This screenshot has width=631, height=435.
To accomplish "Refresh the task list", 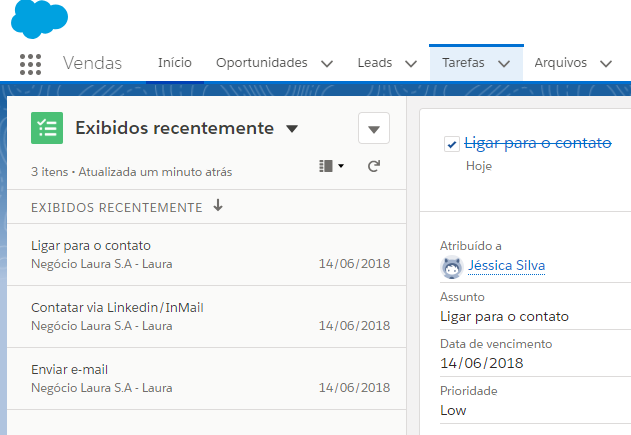I will pos(374,166).
